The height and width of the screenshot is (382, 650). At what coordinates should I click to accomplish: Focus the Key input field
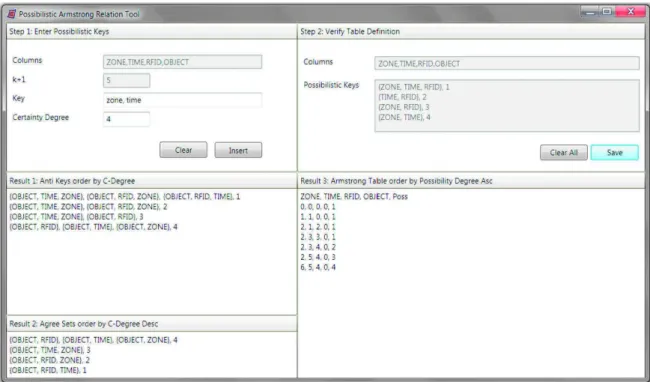(x=182, y=100)
